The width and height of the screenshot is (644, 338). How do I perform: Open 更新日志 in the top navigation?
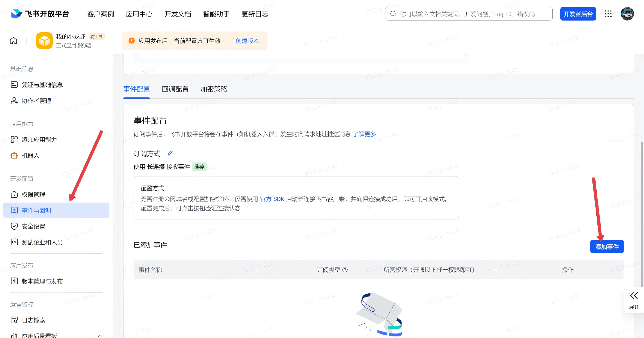pyautogui.click(x=255, y=14)
